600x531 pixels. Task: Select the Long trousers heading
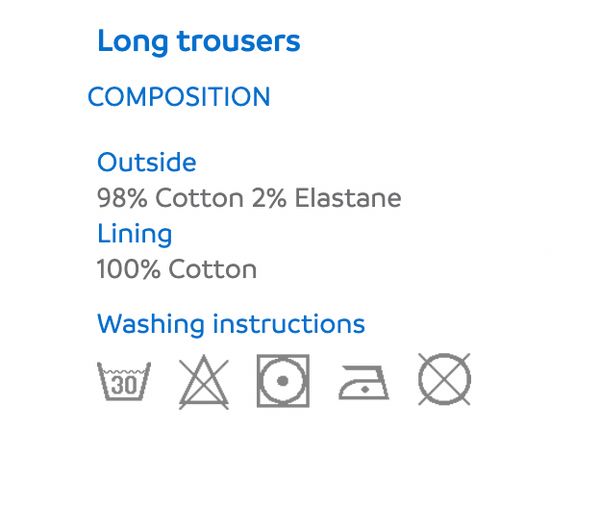(x=199, y=42)
